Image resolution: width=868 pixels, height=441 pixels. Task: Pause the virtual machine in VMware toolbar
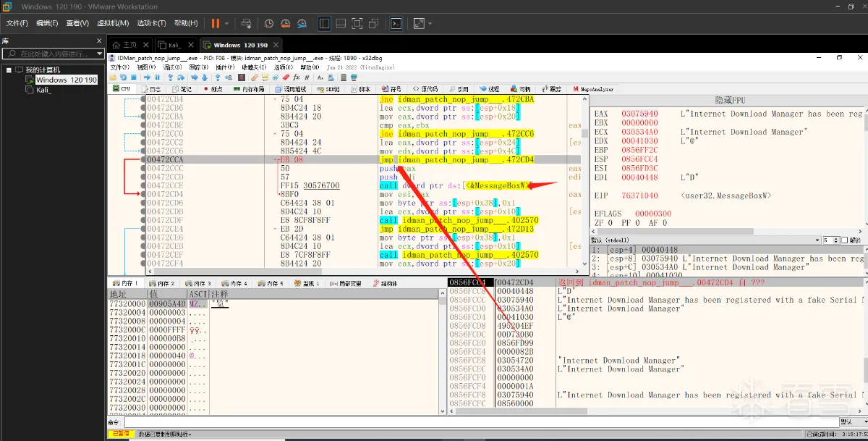(215, 23)
